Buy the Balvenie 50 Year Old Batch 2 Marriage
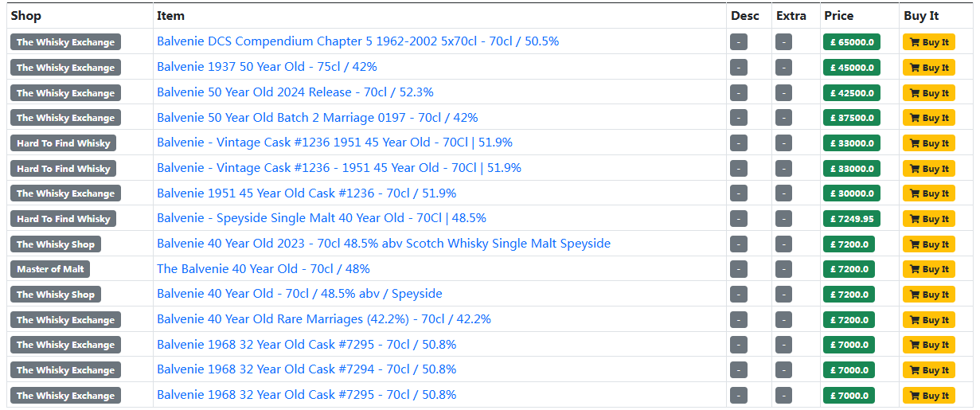This screenshot has width=980, height=410. point(928,118)
